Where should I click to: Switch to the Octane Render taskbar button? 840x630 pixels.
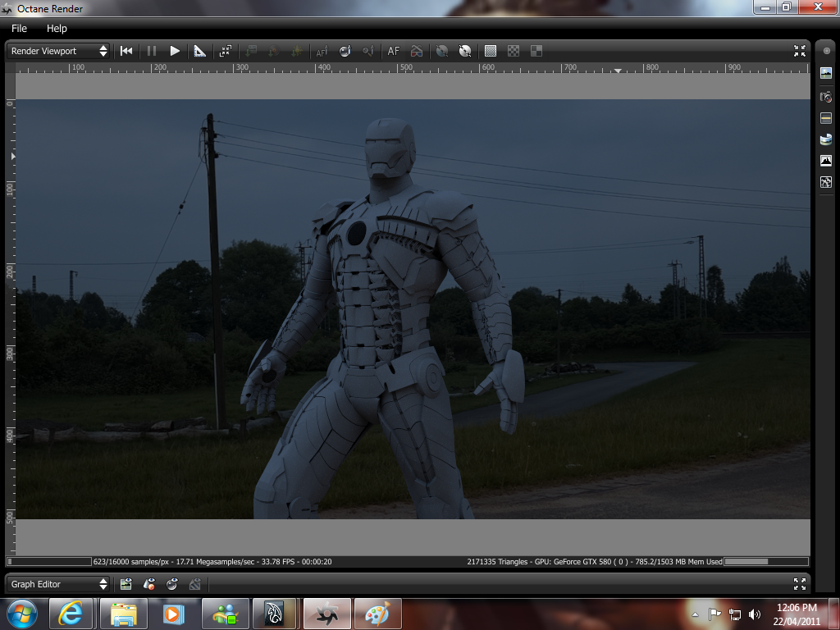pyautogui.click(x=326, y=614)
